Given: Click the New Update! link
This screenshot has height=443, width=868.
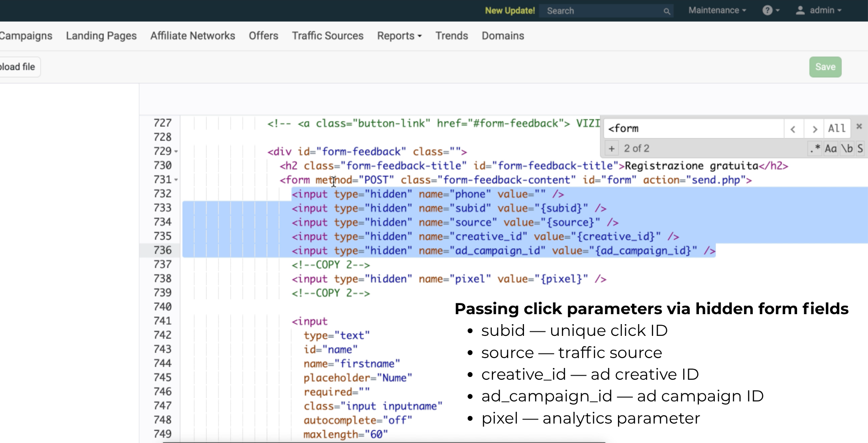Looking at the screenshot, I should 509,11.
